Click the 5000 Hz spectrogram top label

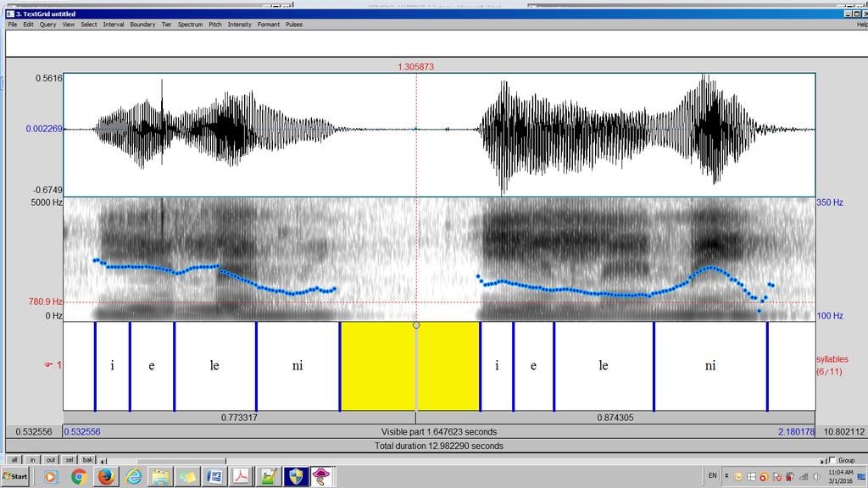tap(47, 202)
